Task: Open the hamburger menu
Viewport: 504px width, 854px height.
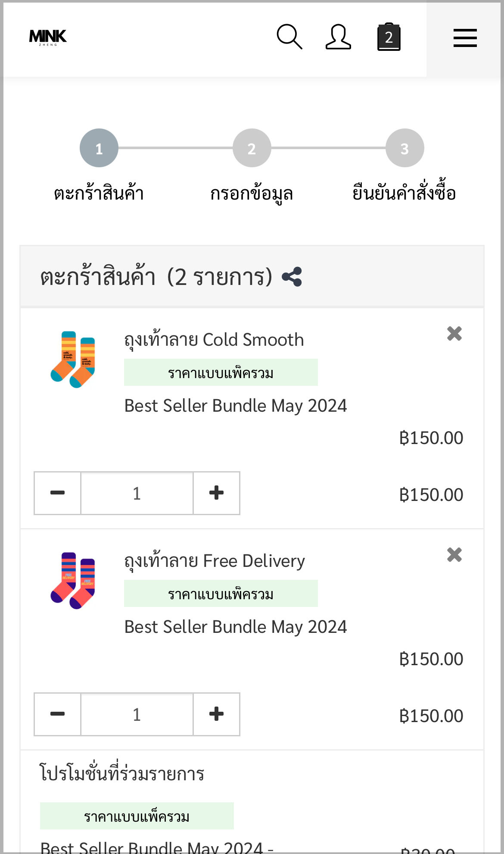Action: click(x=465, y=38)
